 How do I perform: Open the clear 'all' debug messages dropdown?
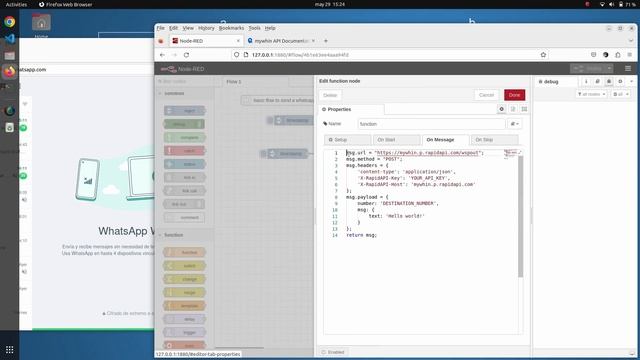click(x=621, y=94)
